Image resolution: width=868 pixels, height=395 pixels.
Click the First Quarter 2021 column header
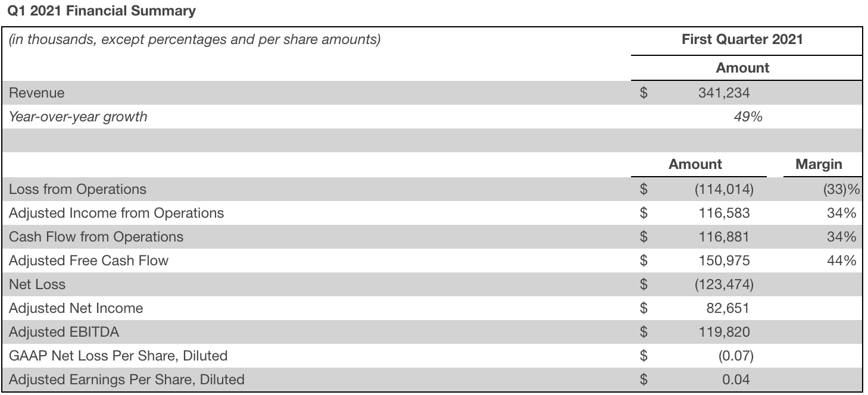pyautogui.click(x=742, y=39)
